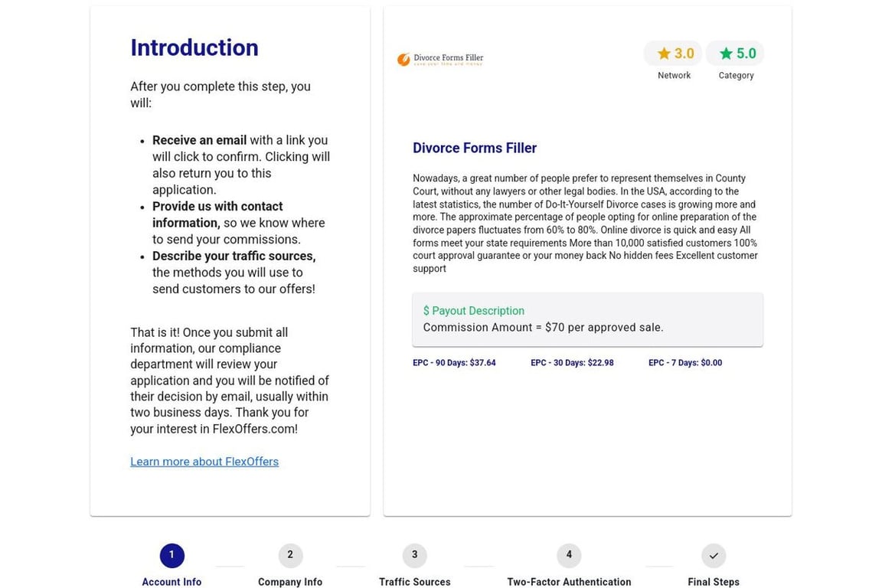Image resolution: width=882 pixels, height=588 pixels.
Task: Select step 1 circle for Account Info
Action: pyautogui.click(x=172, y=555)
